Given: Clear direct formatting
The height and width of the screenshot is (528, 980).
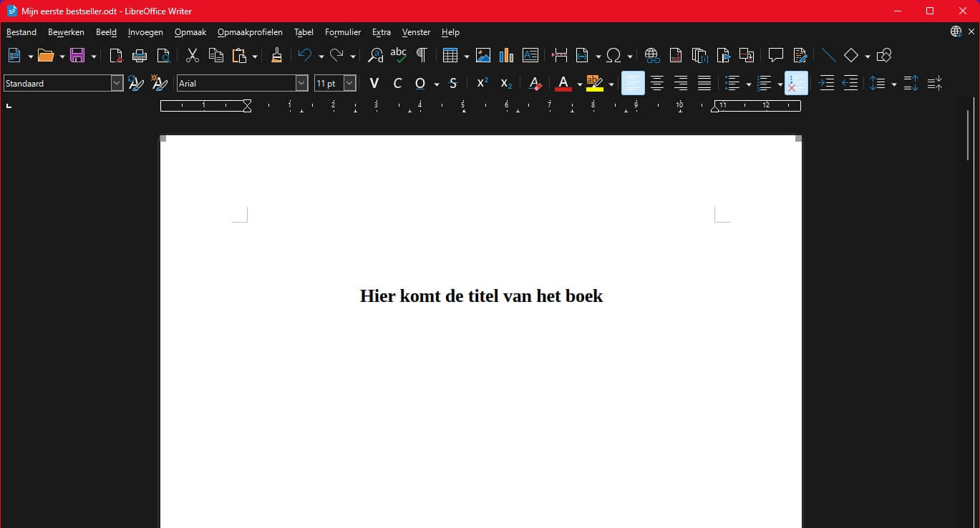Looking at the screenshot, I should click(535, 84).
